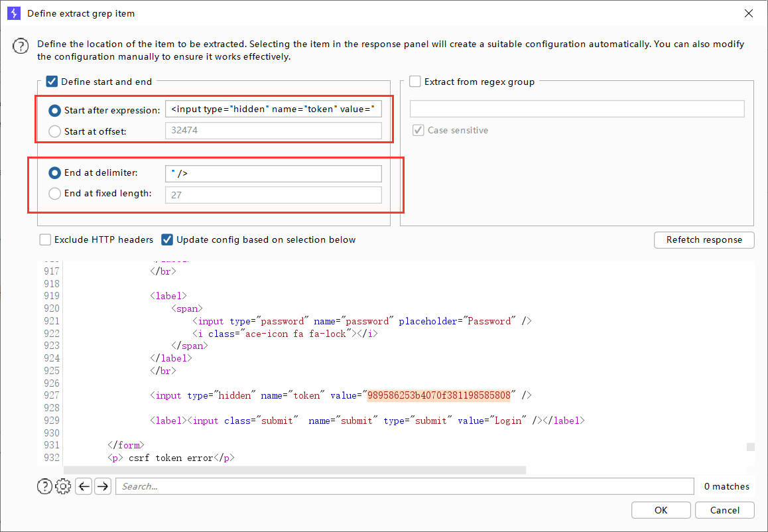This screenshot has width=768, height=532.
Task: Click the Start at offset field showing 32474
Action: 273,130
